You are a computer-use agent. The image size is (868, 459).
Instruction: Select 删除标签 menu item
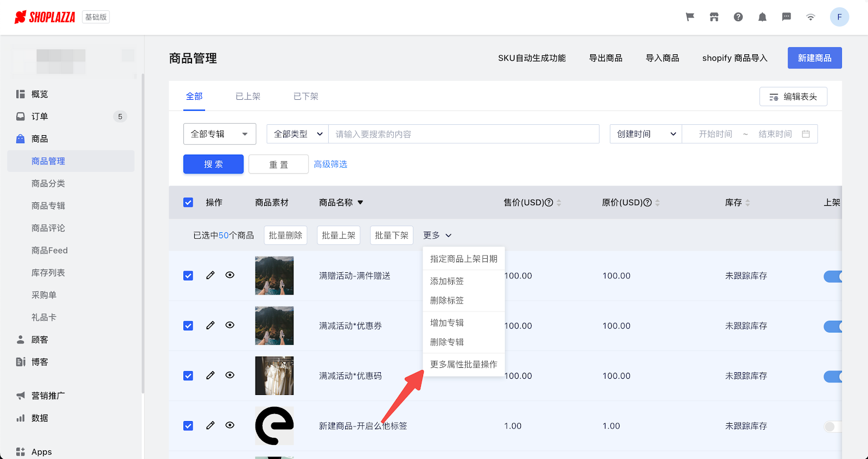[x=464, y=301]
